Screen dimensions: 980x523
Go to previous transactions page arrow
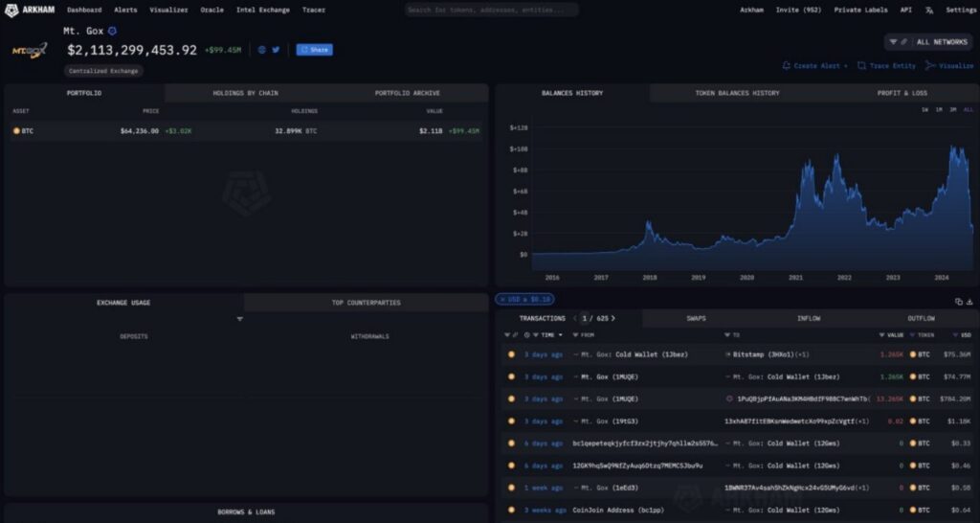click(575, 318)
